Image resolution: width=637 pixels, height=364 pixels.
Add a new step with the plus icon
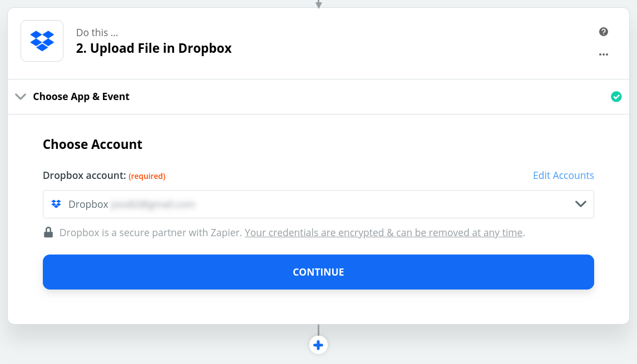pyautogui.click(x=318, y=345)
